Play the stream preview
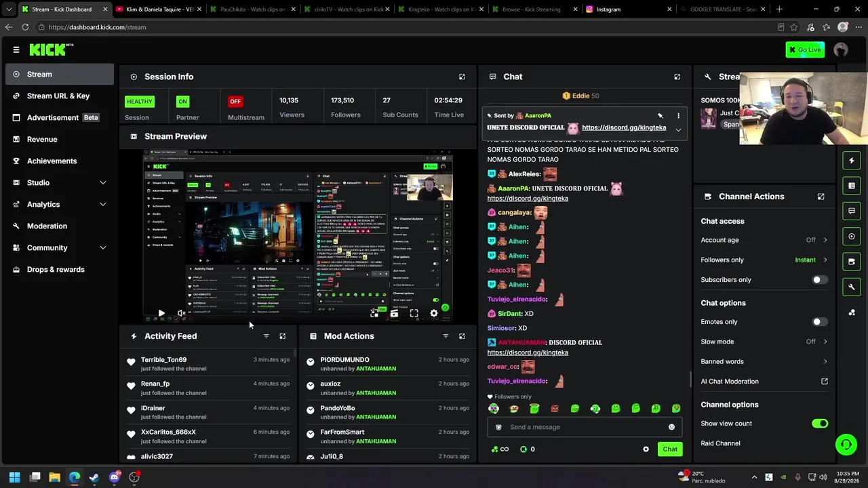The height and width of the screenshot is (488, 868). click(161, 313)
